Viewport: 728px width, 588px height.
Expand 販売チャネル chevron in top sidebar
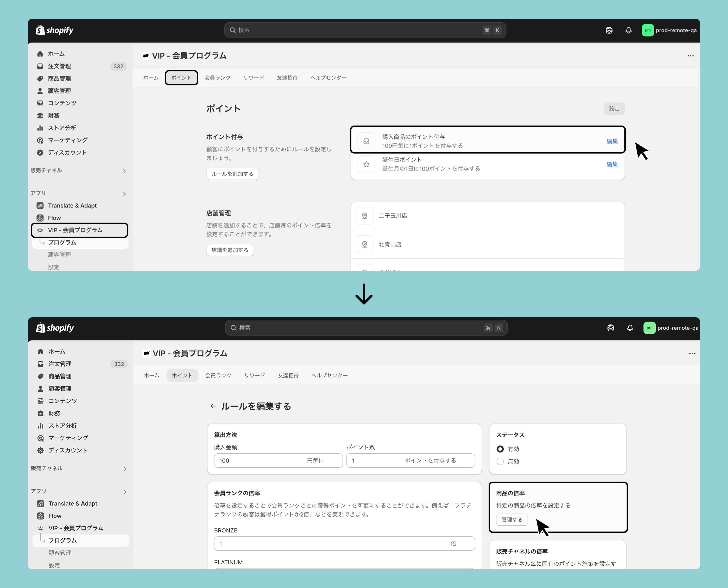pyautogui.click(x=124, y=171)
